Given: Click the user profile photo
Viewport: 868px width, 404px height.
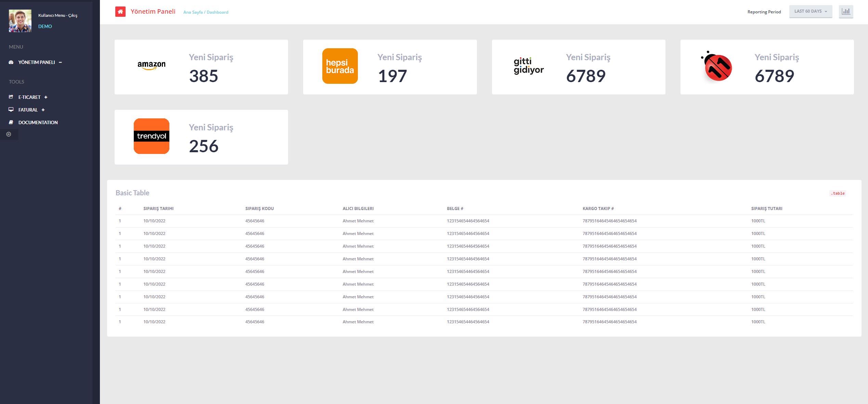Looking at the screenshot, I should point(20,21).
